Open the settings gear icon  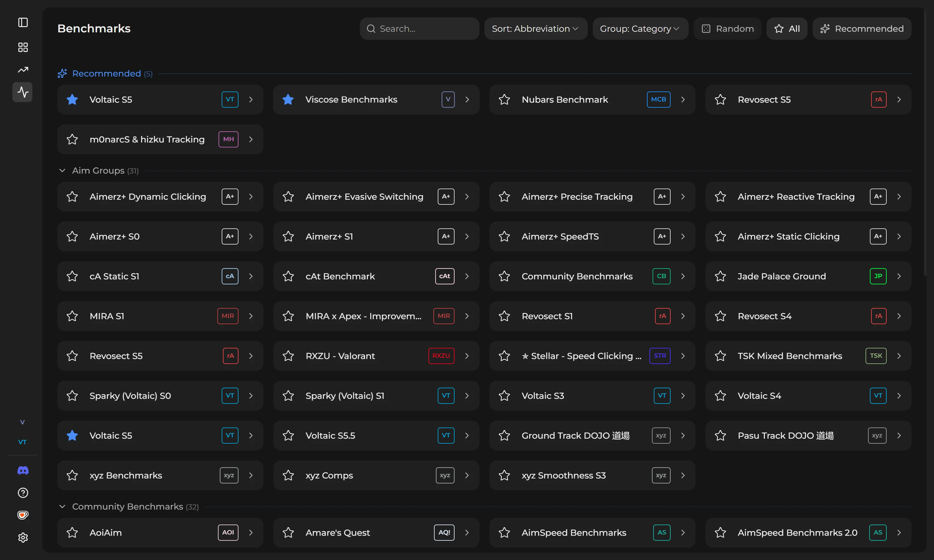[23, 537]
